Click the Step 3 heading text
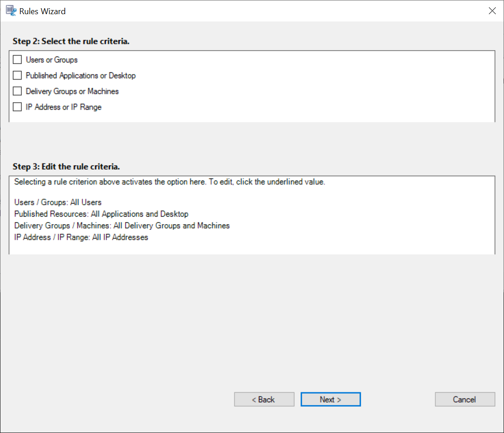504x433 pixels. (66, 166)
